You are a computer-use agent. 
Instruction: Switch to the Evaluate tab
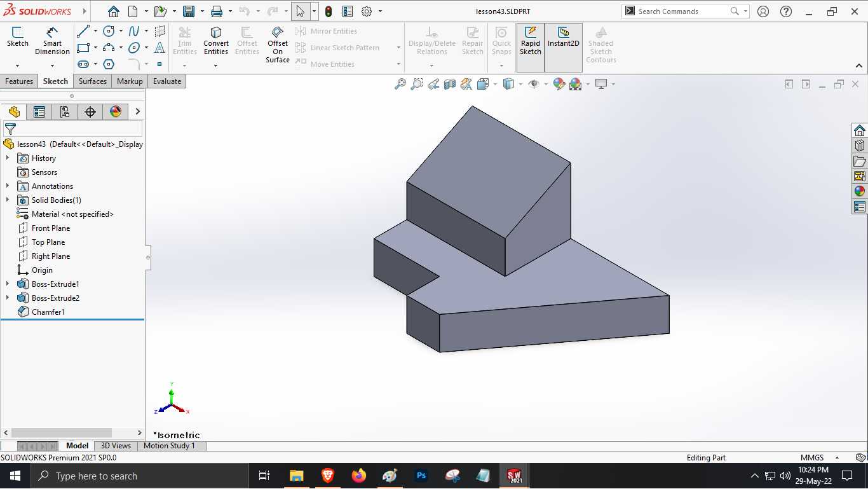point(167,81)
